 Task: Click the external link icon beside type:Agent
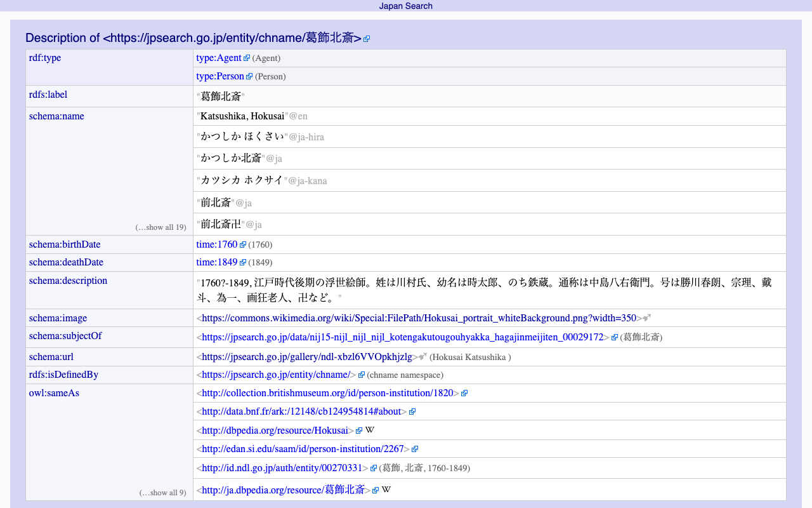point(246,57)
